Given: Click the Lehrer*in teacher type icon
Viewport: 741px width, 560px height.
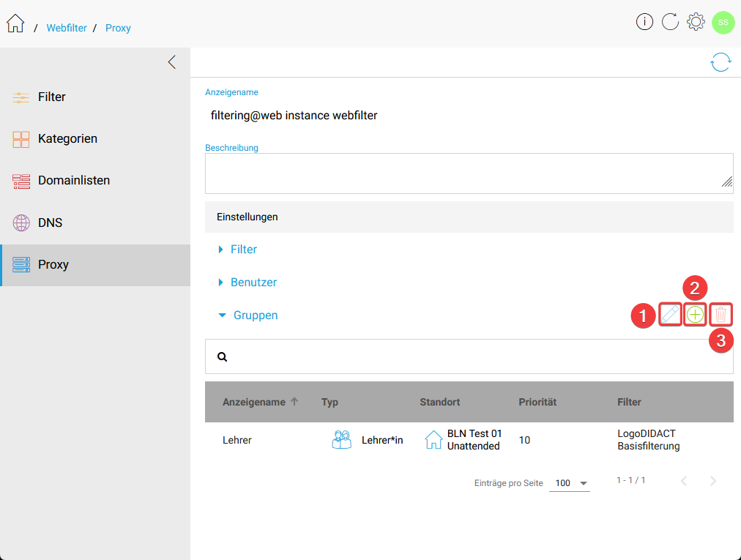Looking at the screenshot, I should [342, 439].
